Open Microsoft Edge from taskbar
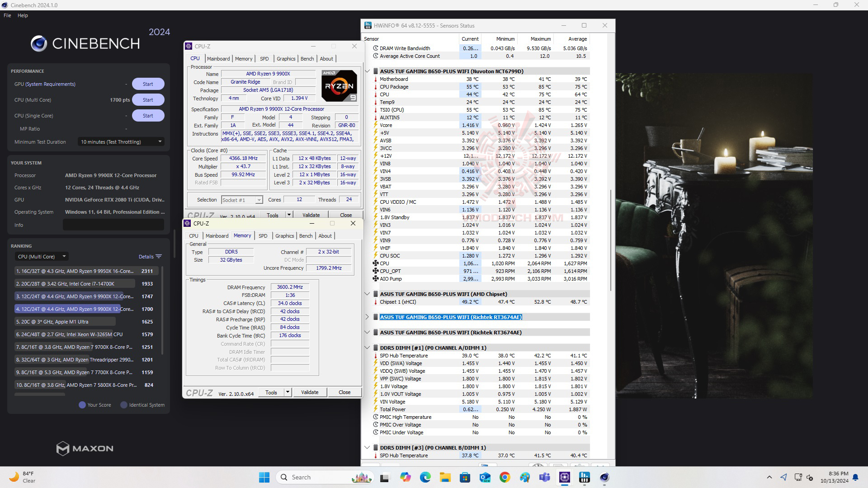Image resolution: width=868 pixels, height=488 pixels. (425, 477)
